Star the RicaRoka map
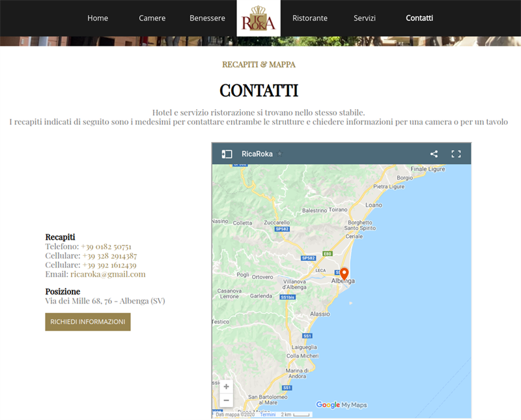This screenshot has height=420, width=521. [280, 154]
